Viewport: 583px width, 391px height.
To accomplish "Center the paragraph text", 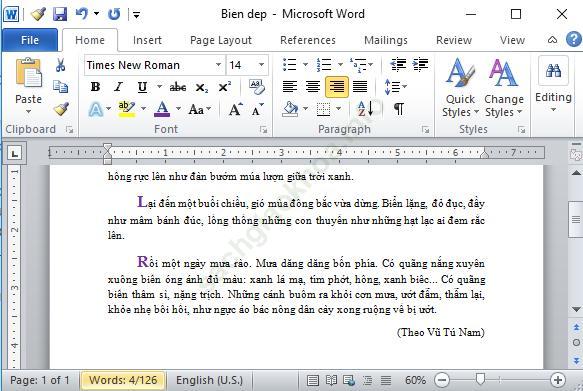I will click(313, 87).
